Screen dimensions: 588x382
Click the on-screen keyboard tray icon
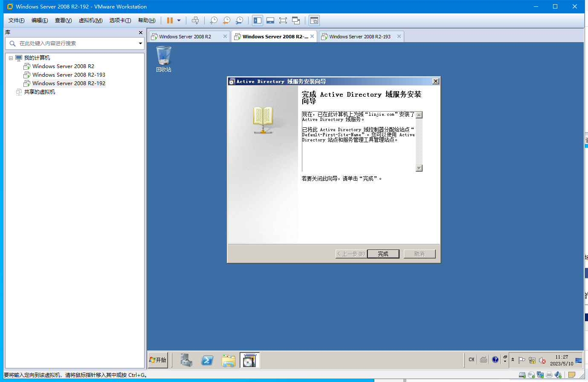484,360
